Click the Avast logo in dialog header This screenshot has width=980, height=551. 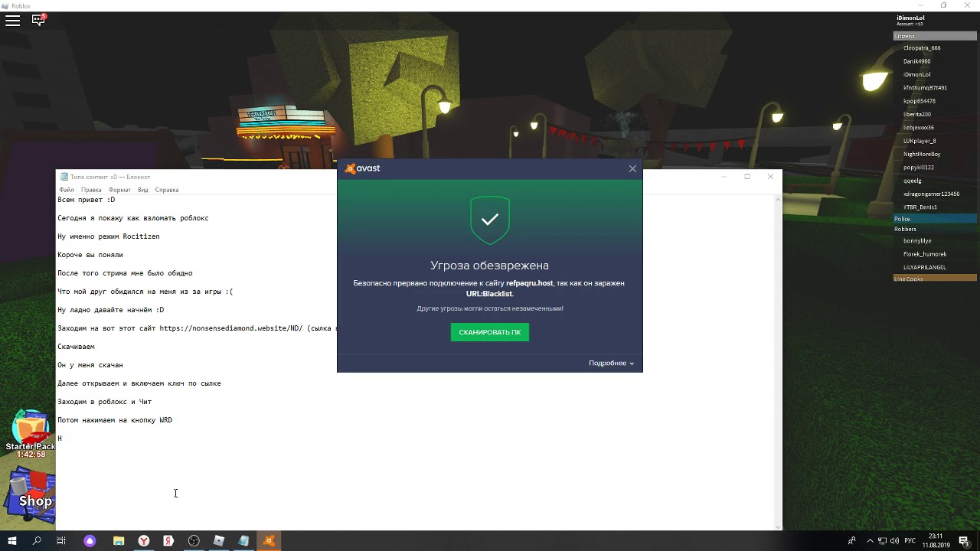(363, 168)
